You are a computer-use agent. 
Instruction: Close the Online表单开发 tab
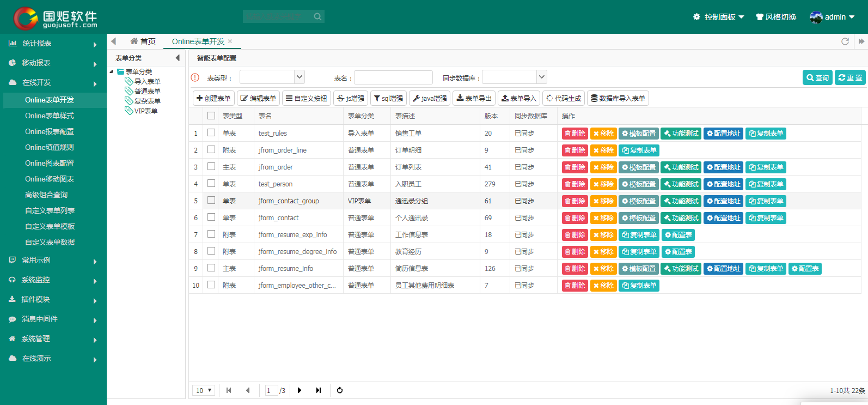pyautogui.click(x=230, y=41)
